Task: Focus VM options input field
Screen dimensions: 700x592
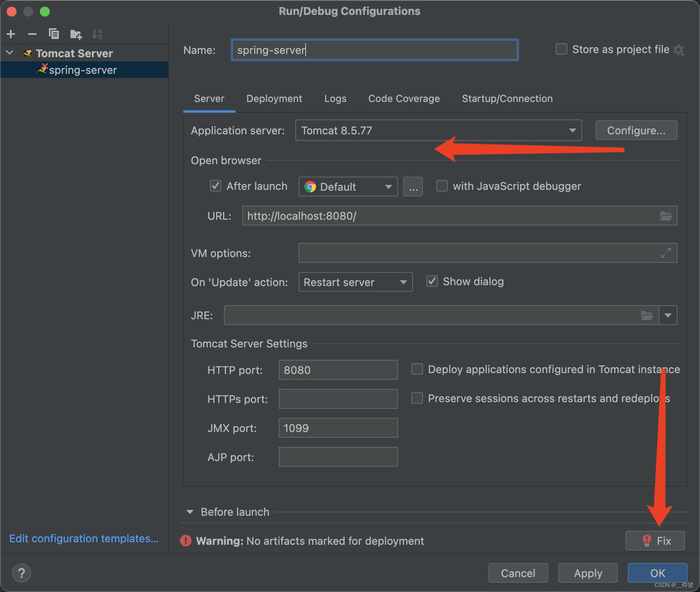Action: (x=488, y=253)
